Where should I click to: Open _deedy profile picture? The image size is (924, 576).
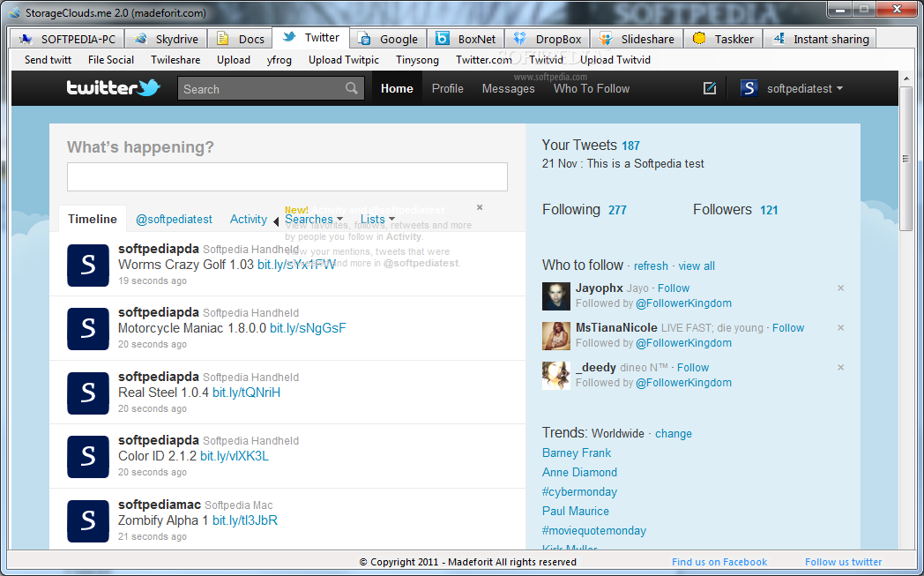[556, 376]
